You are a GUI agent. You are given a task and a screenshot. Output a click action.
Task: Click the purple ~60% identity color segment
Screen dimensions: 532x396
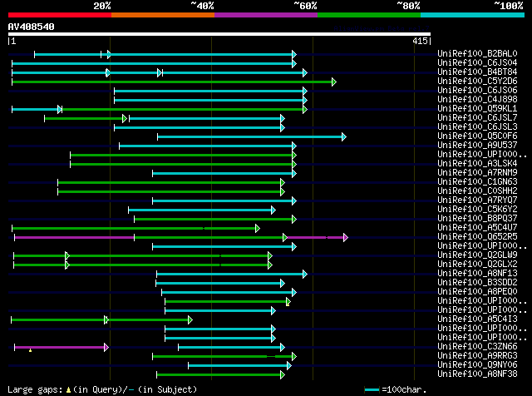coord(266,15)
